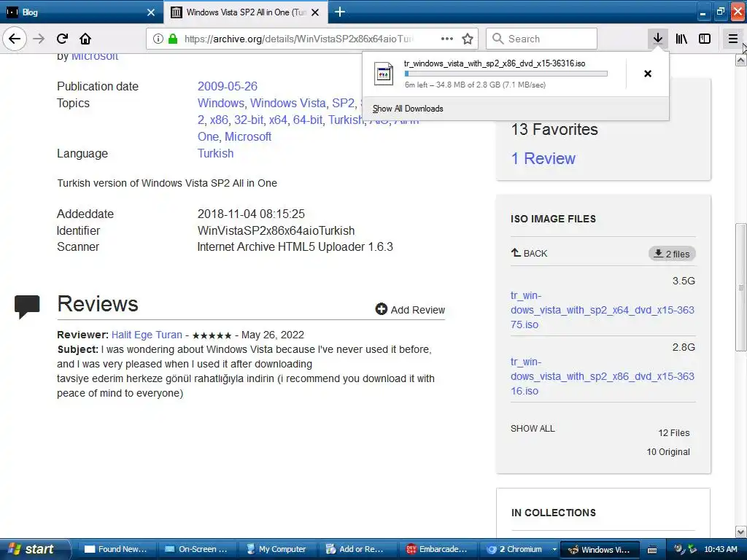Click the keyboard icon in the taskbar
Screen dimensions: 747x560
652,550
